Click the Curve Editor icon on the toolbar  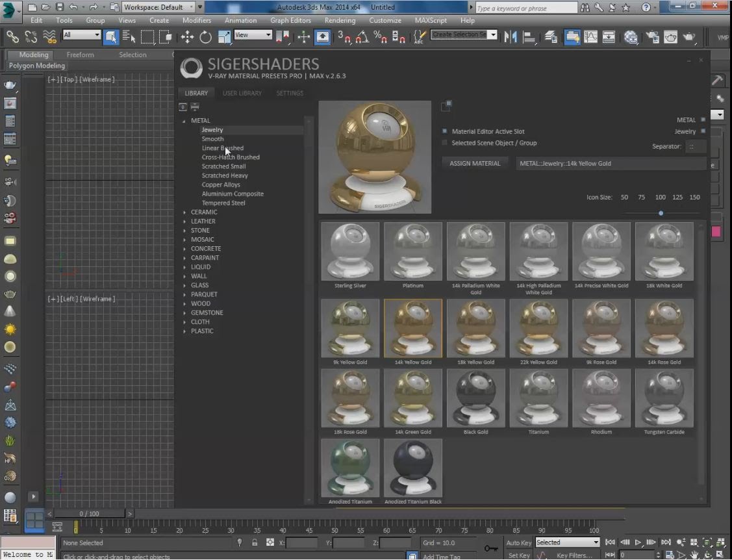click(590, 37)
